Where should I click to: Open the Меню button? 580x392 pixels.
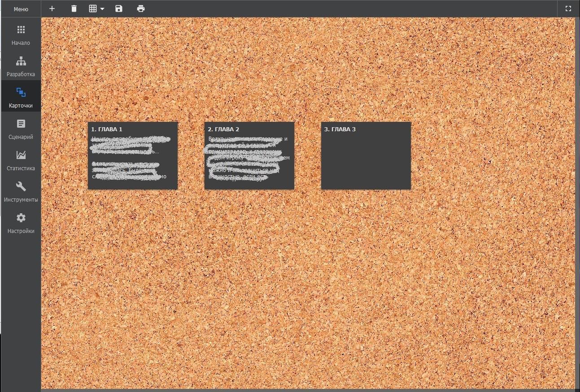21,9
